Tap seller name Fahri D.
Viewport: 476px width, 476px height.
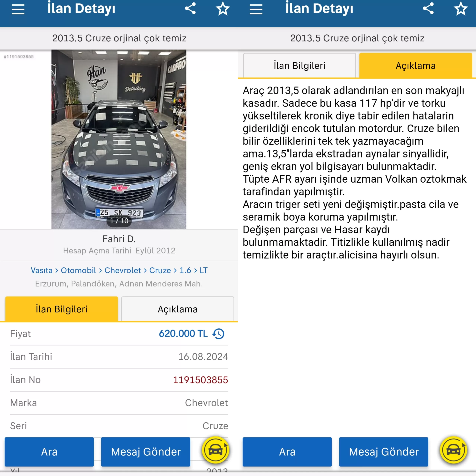pyautogui.click(x=119, y=239)
